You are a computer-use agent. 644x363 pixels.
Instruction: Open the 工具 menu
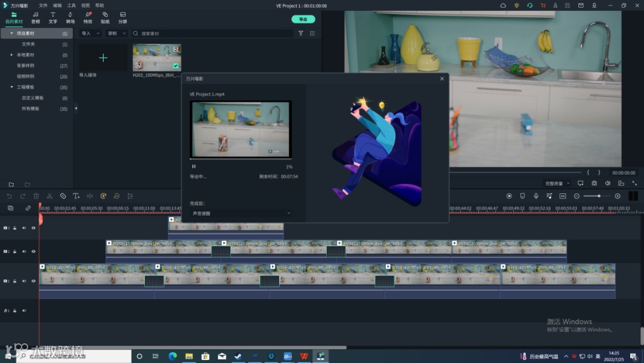tap(71, 5)
